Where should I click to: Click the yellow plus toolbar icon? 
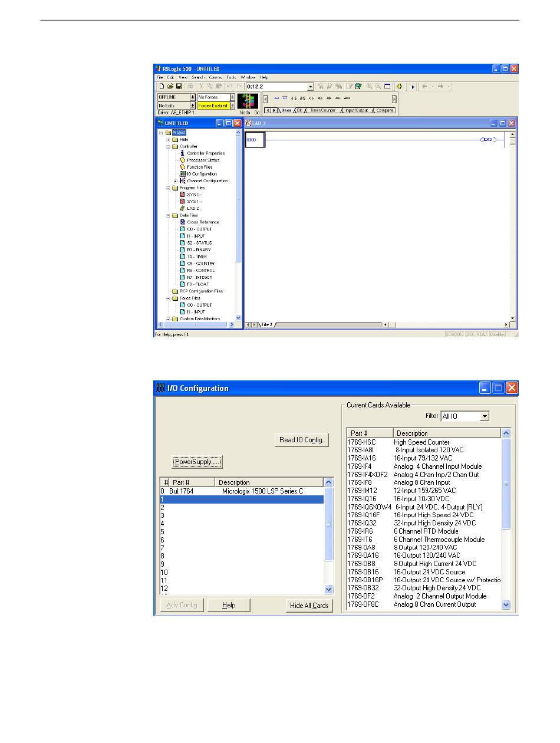pos(399,87)
